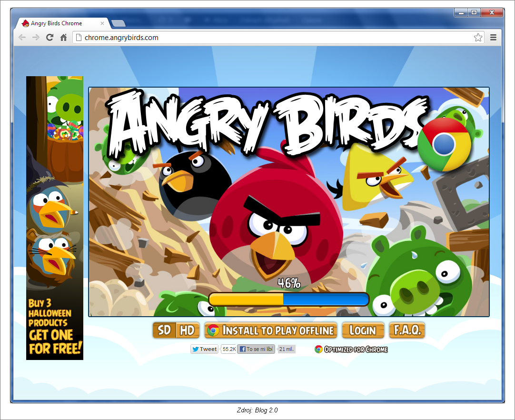The width and height of the screenshot is (515, 420).
Task: Click the page icon in address bar
Action: pyautogui.click(x=79, y=38)
